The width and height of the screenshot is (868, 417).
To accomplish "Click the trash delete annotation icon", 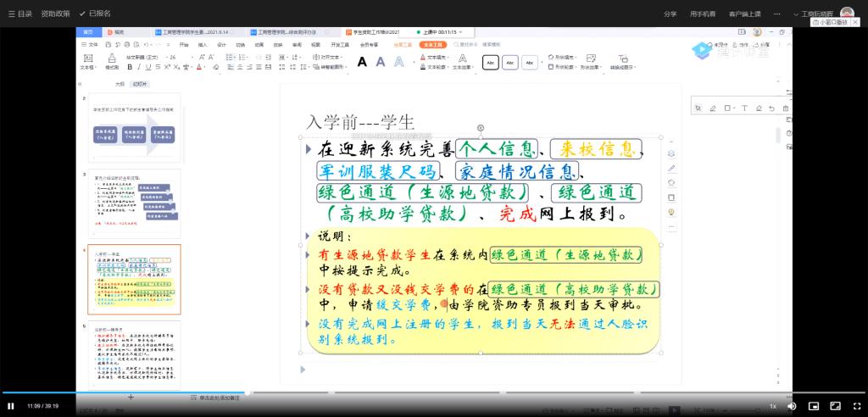I will [786, 108].
